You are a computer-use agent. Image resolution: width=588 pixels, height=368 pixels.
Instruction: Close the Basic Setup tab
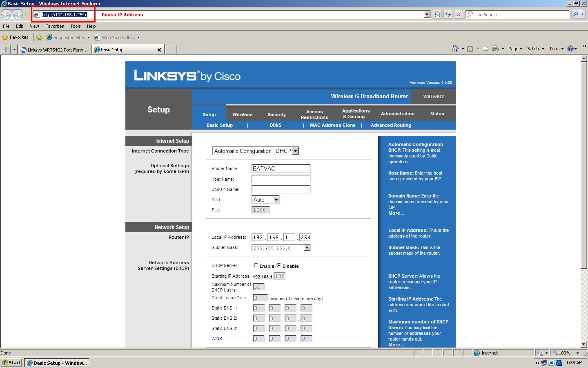[x=159, y=50]
